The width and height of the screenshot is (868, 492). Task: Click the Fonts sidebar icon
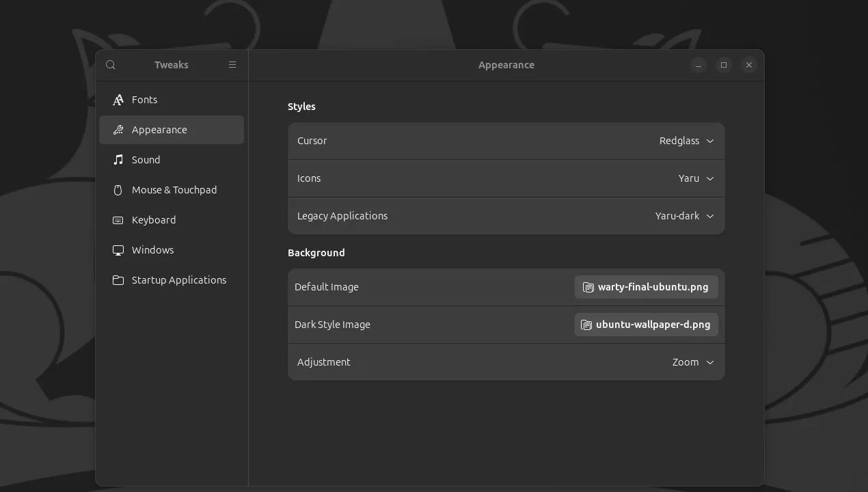118,99
